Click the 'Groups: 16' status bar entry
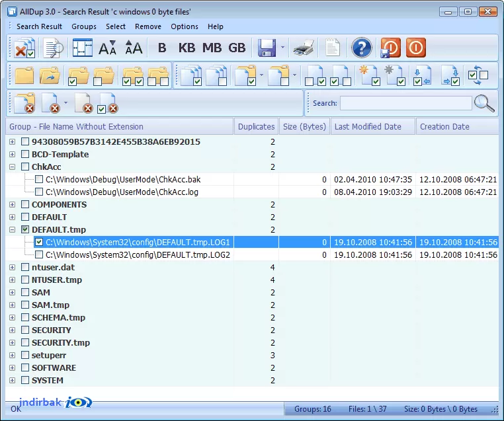Viewport: 504px width, 421px height. coord(313,409)
